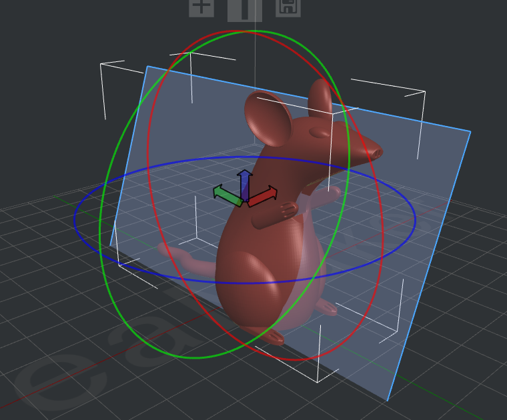Select the mouse model's left ear

point(267,120)
